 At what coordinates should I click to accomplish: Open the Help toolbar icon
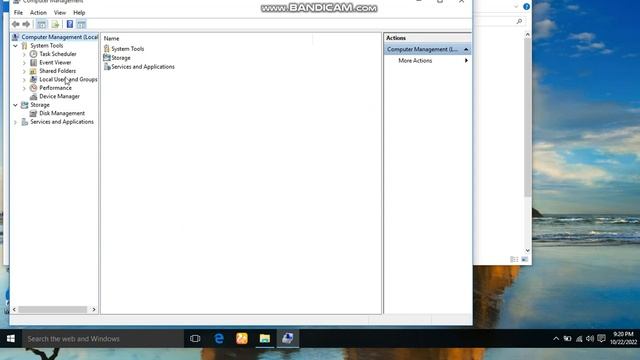[x=70, y=24]
